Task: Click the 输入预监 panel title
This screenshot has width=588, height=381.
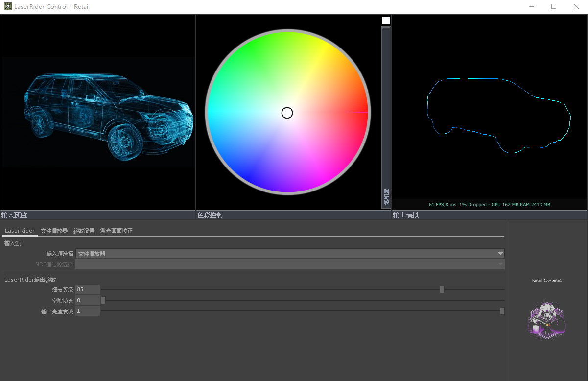Action: [x=14, y=215]
